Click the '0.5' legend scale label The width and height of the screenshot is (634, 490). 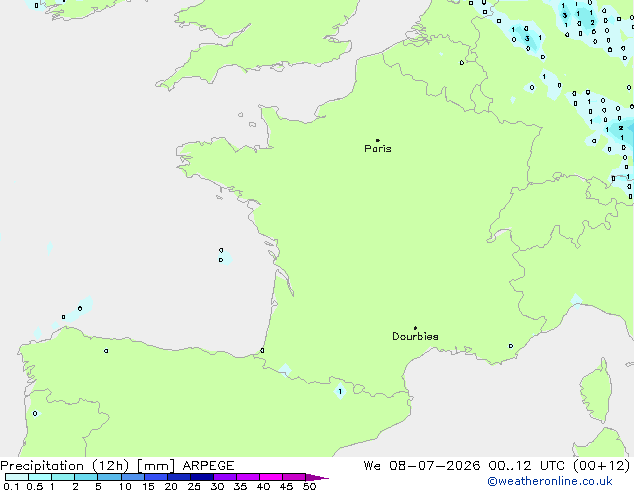pyautogui.click(x=35, y=486)
